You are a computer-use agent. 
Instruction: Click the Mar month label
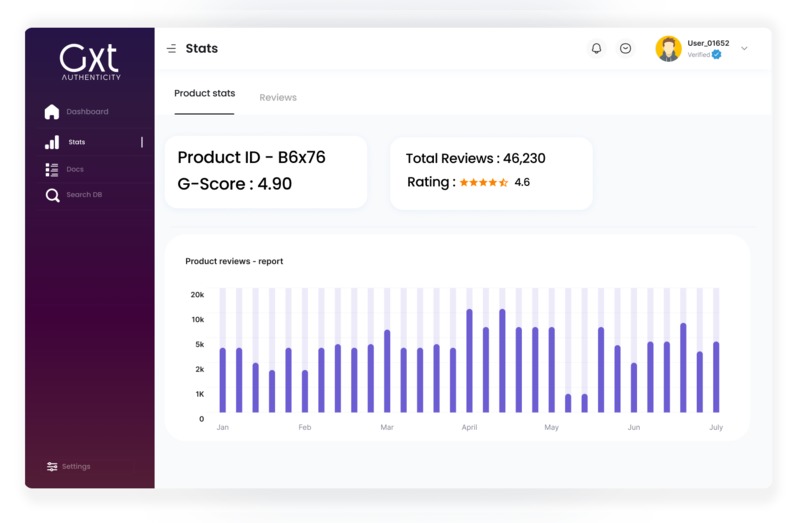(387, 427)
